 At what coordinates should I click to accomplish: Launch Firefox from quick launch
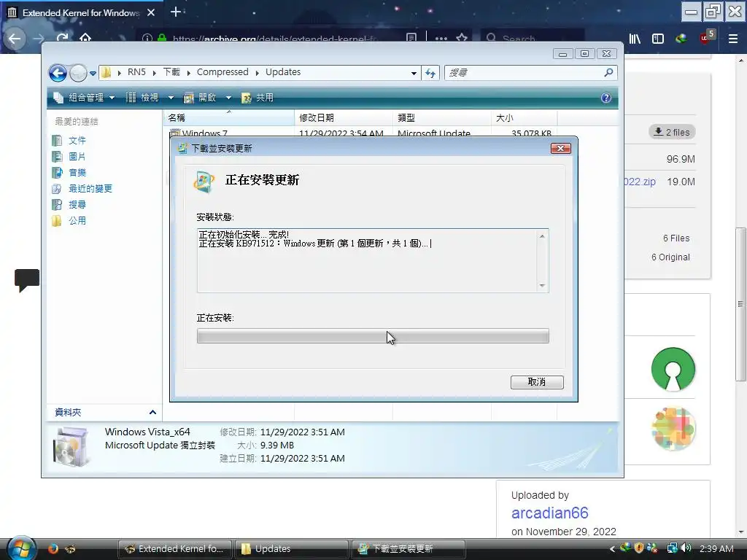[53, 548]
